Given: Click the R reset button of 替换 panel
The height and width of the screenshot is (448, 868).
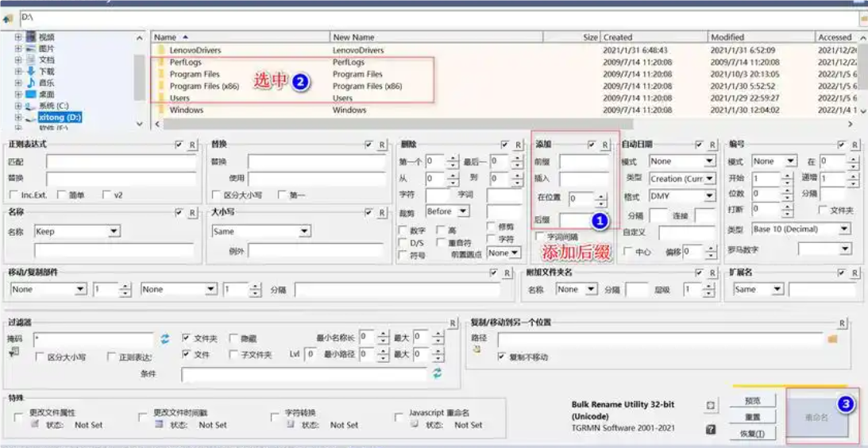Looking at the screenshot, I should 382,145.
